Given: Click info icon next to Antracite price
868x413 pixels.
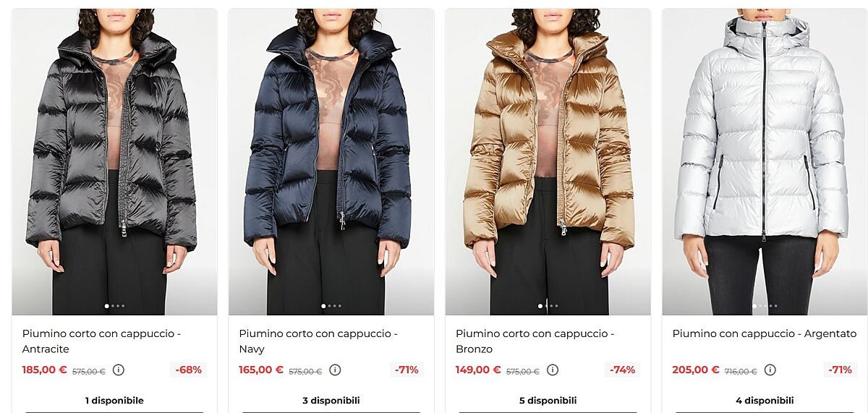Looking at the screenshot, I should click(119, 370).
